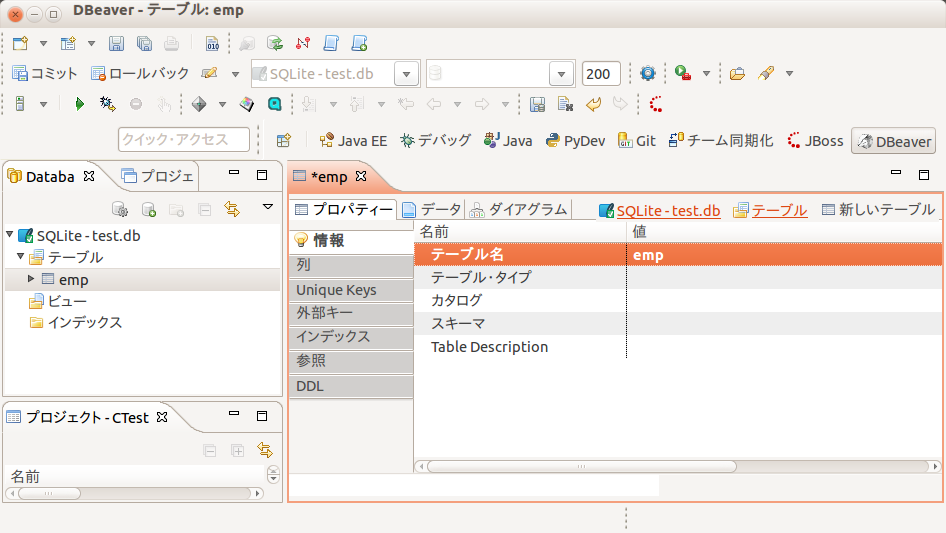This screenshot has width=946, height=533.
Task: Click new connection icon in Database Navigator
Action: (148, 209)
